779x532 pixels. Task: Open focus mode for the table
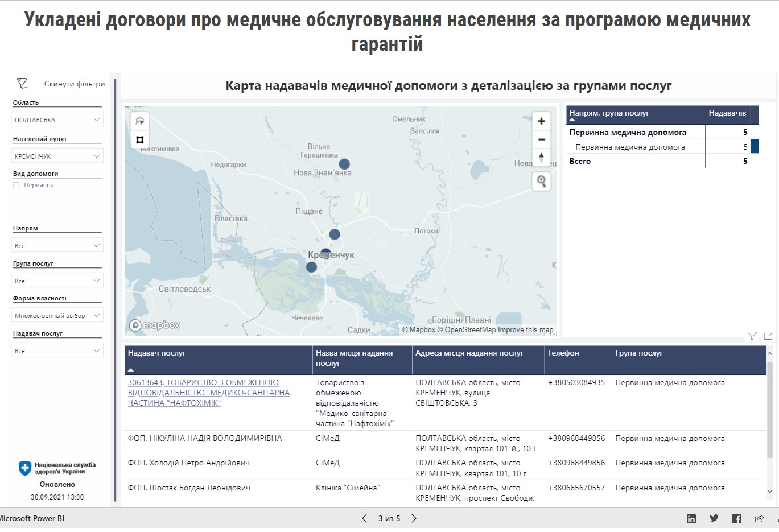(768, 336)
